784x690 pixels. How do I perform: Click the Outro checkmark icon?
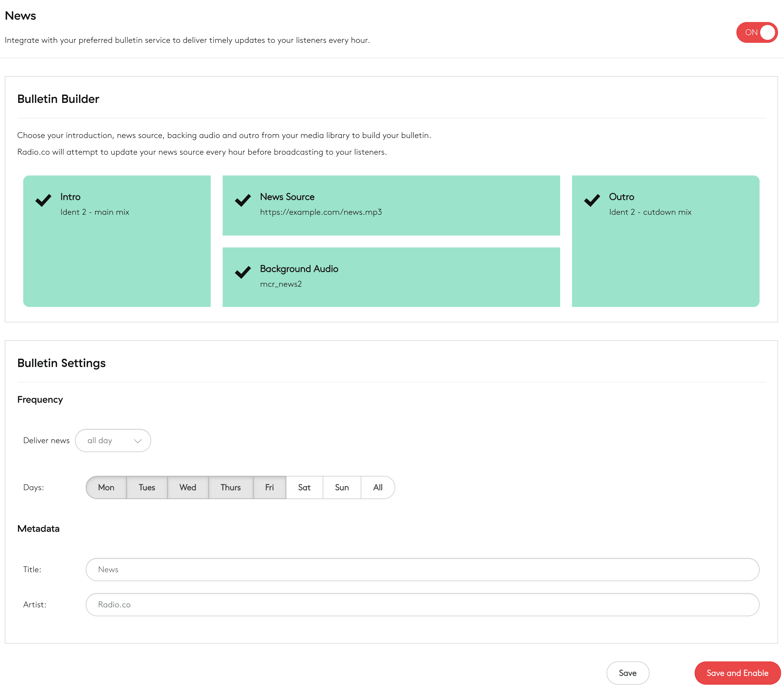tap(592, 200)
